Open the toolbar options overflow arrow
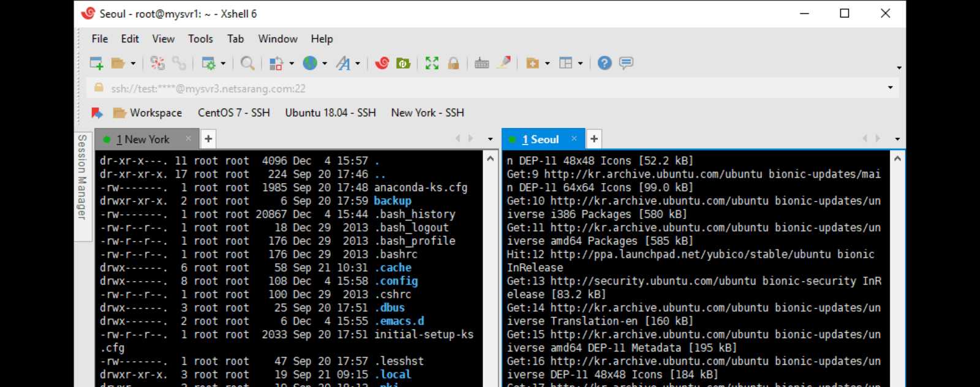 899,67
